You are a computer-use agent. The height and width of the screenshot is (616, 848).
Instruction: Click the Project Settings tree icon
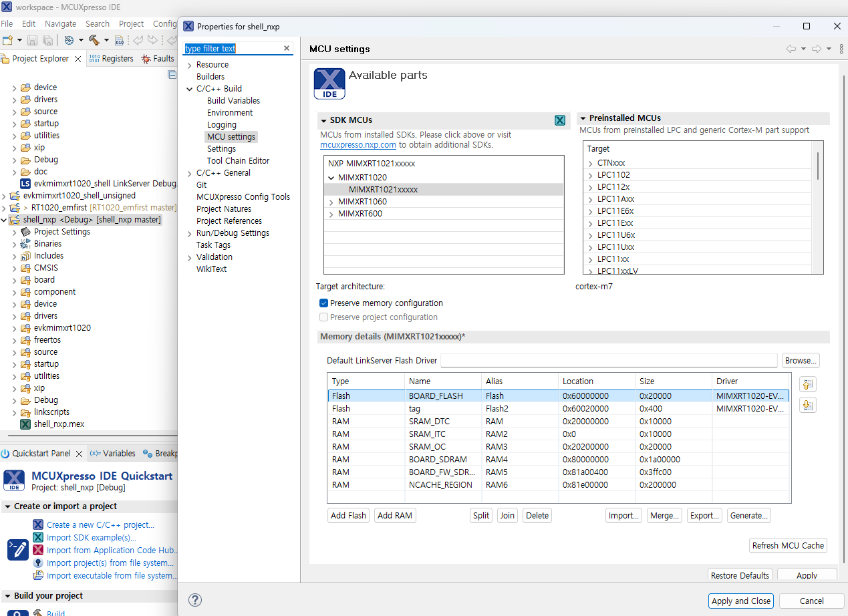(25, 232)
